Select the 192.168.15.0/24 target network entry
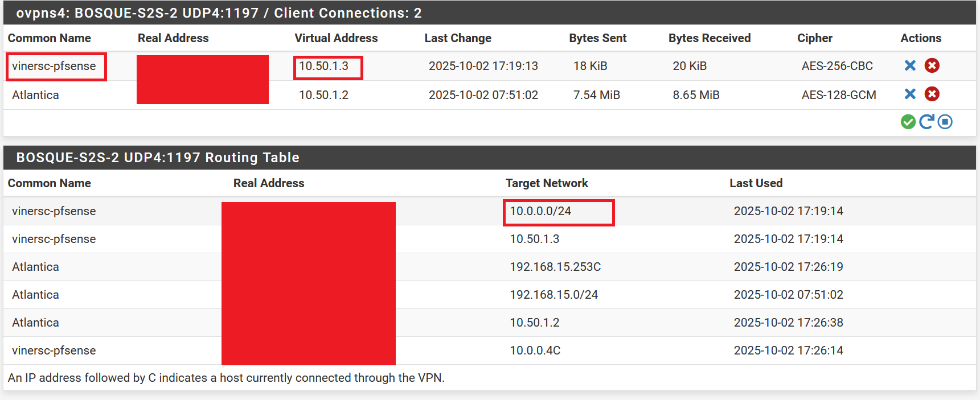 pos(553,295)
